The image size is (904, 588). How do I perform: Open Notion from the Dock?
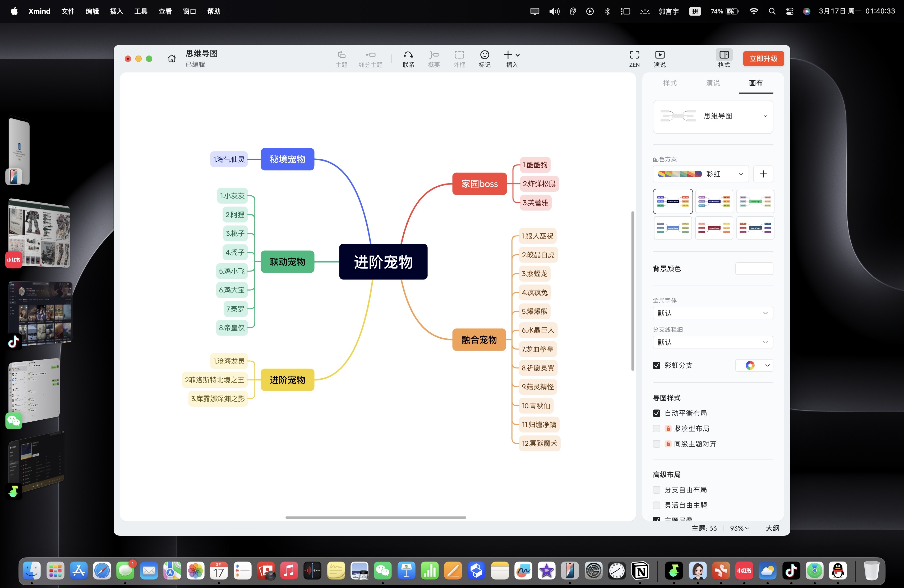[640, 571]
